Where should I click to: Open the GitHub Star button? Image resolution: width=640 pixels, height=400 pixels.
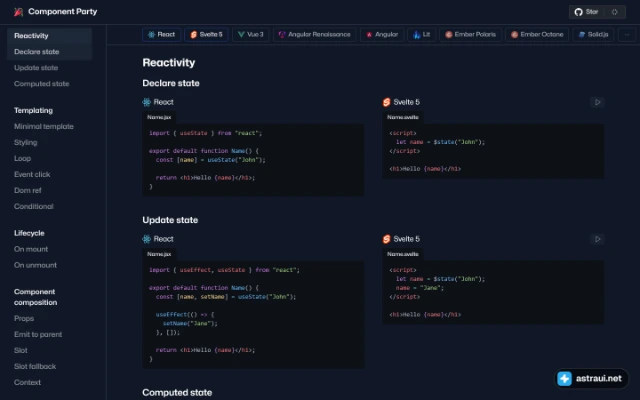pos(586,12)
